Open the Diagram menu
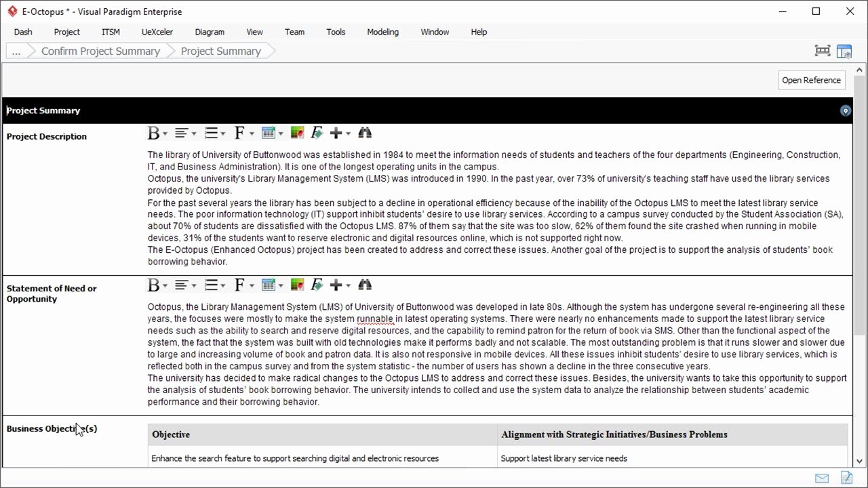Screen dimensions: 868x488 (x=210, y=32)
